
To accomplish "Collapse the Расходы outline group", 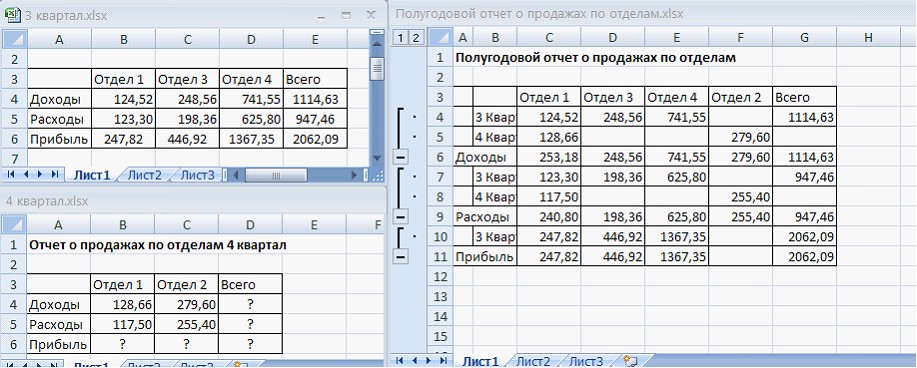I will 401,217.
